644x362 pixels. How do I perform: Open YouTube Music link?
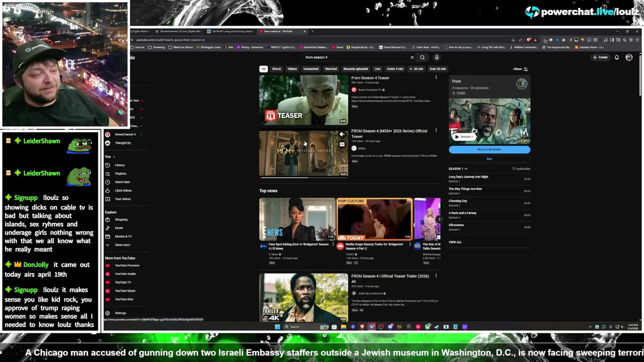coord(125,291)
